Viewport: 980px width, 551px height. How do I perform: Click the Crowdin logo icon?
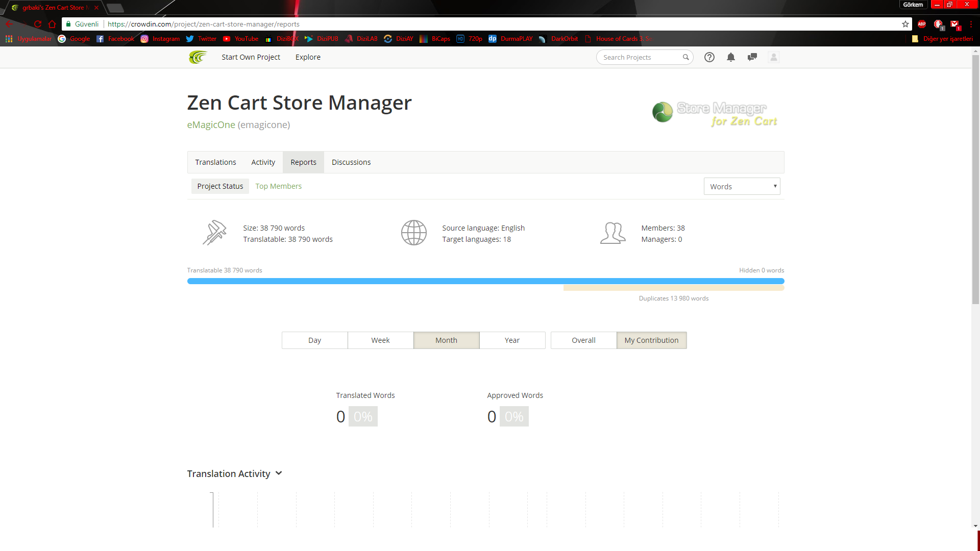point(198,57)
